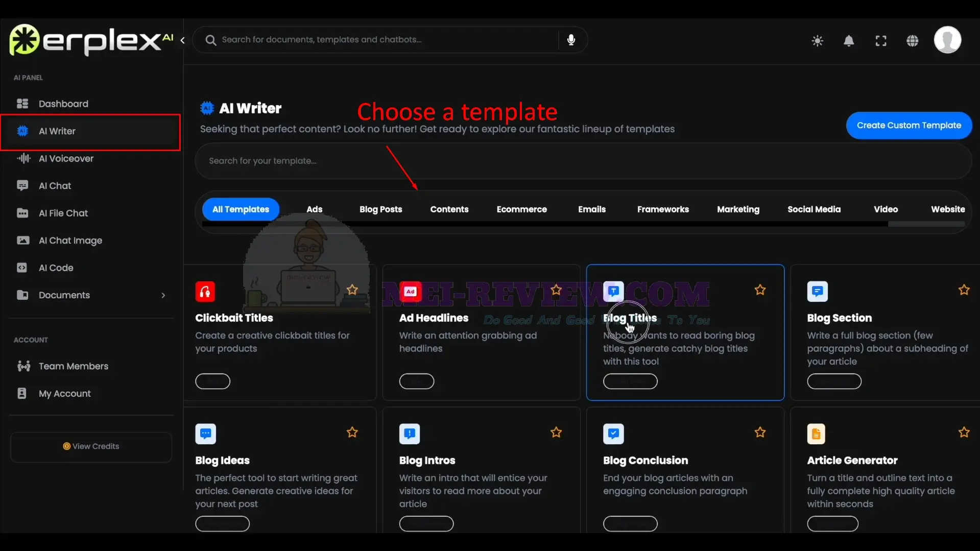Switch to the Ecommerce tab

click(521, 209)
